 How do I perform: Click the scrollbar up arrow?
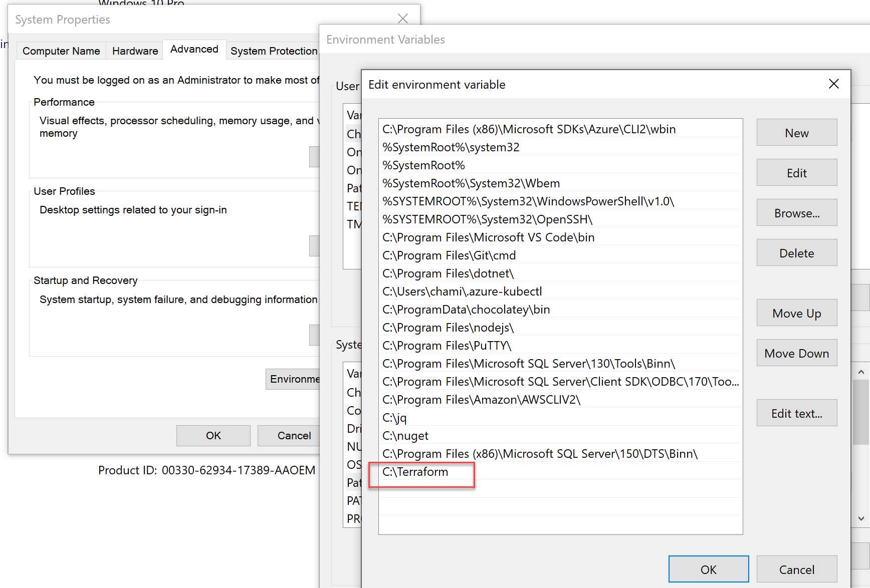tap(861, 372)
